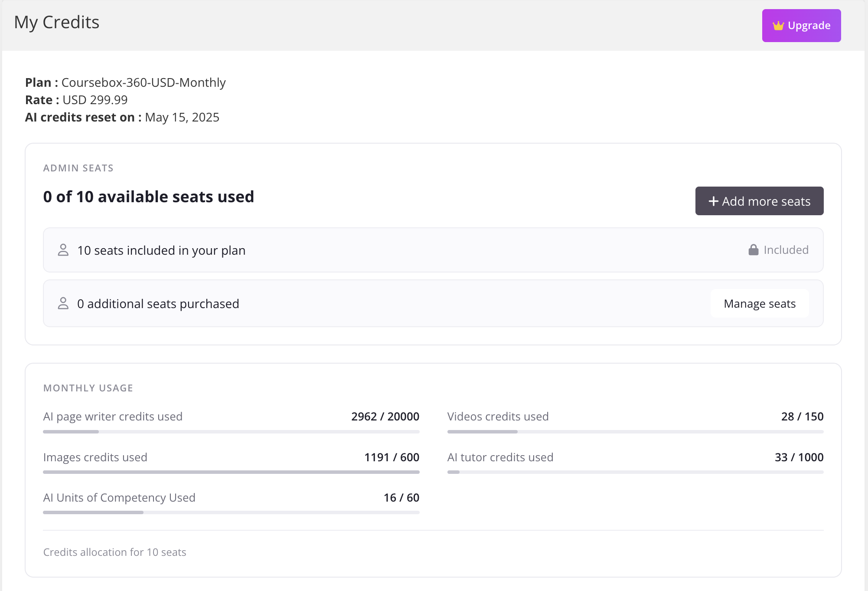868x591 pixels.
Task: Click 'AI tutor credits used' label
Action: pyautogui.click(x=500, y=457)
